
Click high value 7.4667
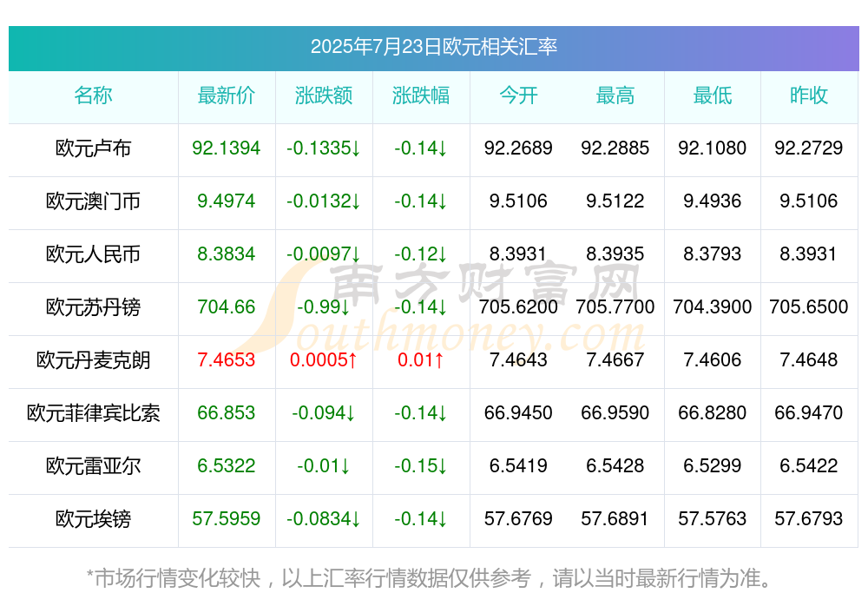pos(615,360)
